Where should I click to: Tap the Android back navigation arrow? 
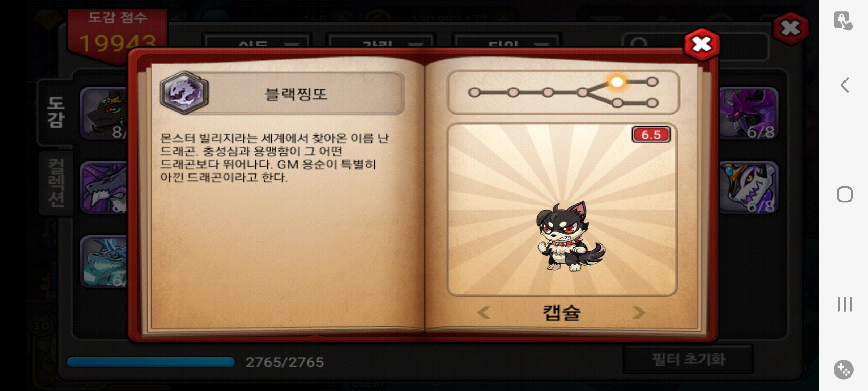844,85
